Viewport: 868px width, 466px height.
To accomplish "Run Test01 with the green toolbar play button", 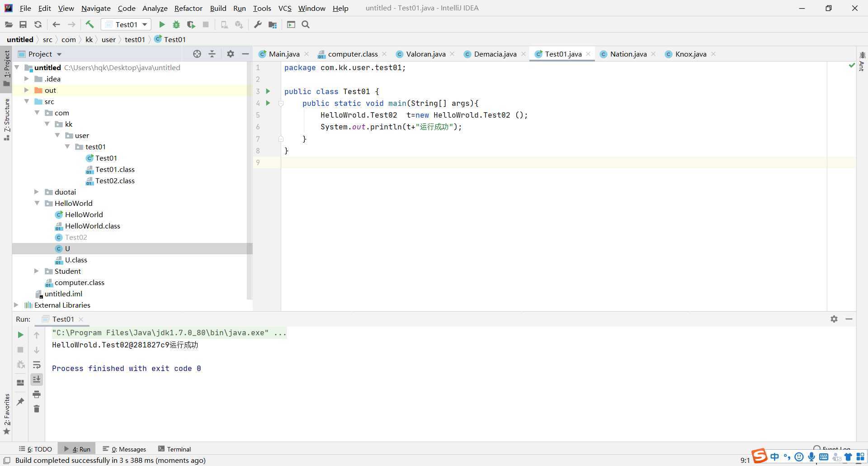I will pos(162,24).
